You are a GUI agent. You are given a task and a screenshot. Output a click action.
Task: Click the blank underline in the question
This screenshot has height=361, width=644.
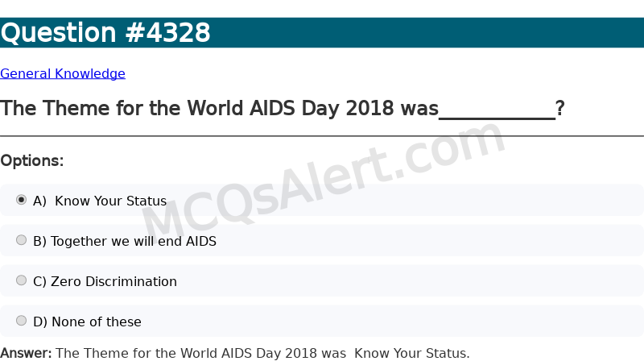(x=497, y=118)
